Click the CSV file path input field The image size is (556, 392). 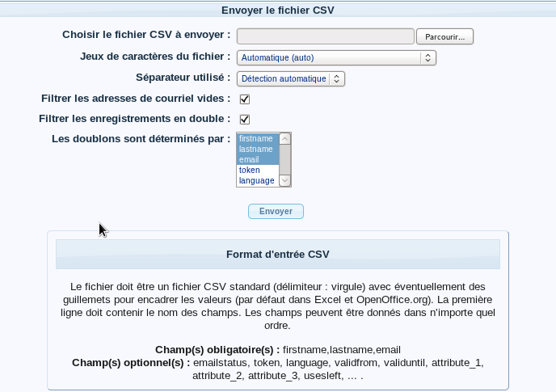[x=325, y=36]
